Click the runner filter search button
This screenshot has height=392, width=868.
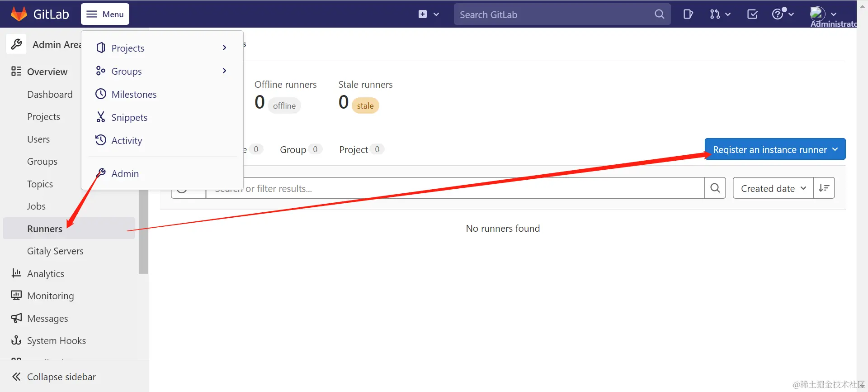(x=715, y=188)
